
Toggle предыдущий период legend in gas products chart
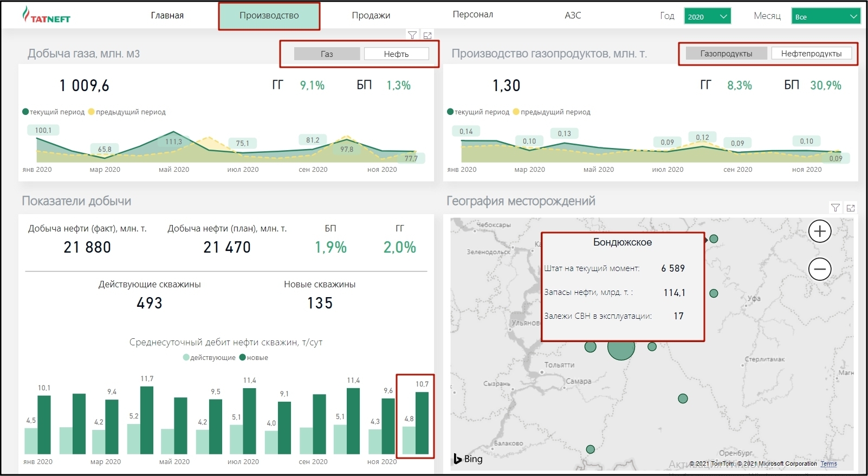click(x=552, y=112)
